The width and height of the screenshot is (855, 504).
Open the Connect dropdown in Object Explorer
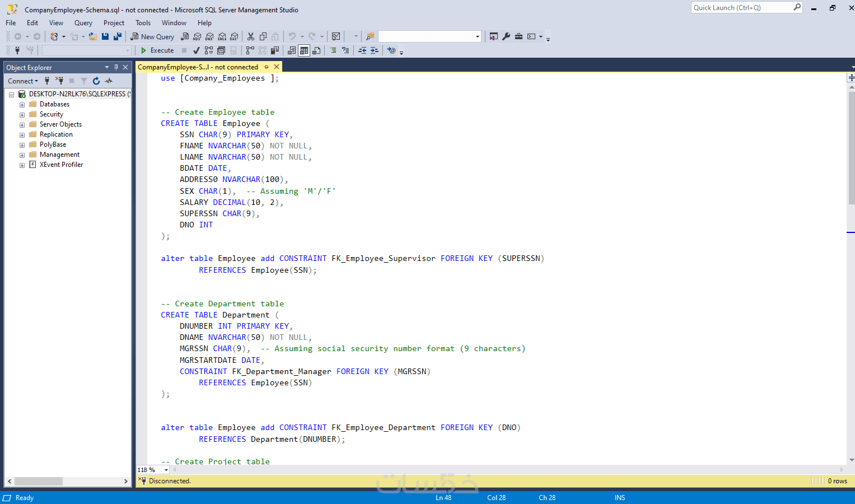(x=23, y=81)
